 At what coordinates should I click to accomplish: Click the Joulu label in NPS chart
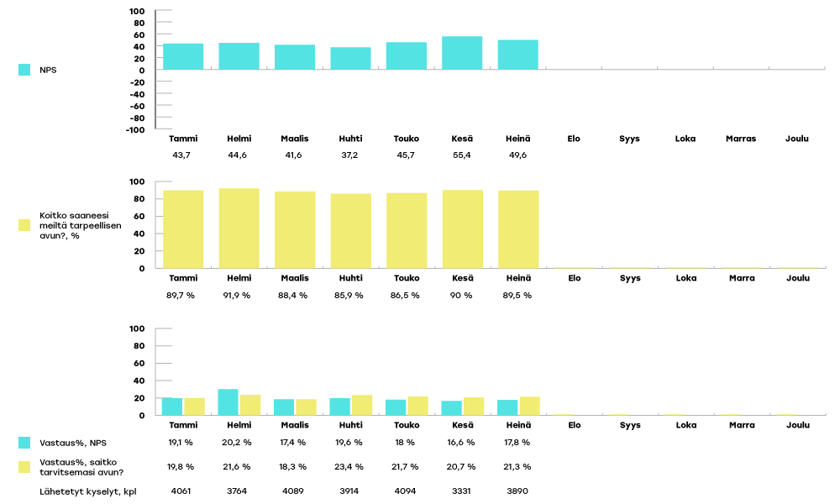coord(796,139)
